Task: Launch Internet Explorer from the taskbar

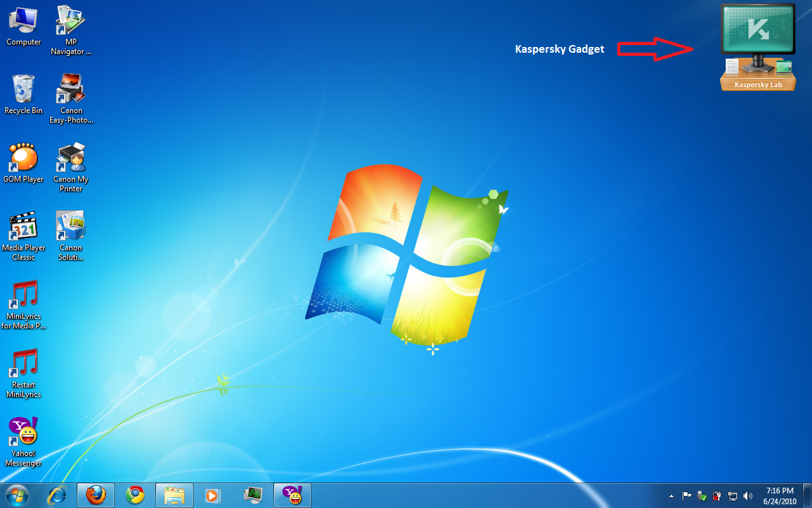Action: pos(56,495)
